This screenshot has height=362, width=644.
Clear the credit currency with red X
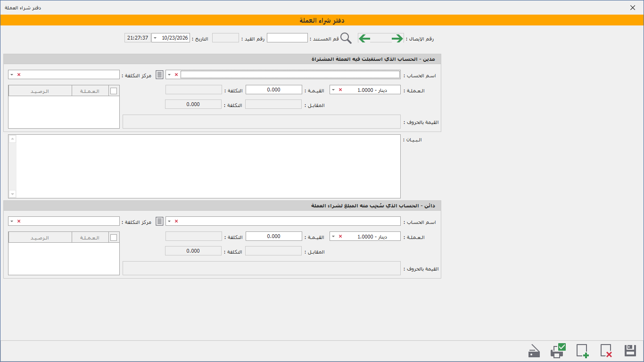pos(340,236)
